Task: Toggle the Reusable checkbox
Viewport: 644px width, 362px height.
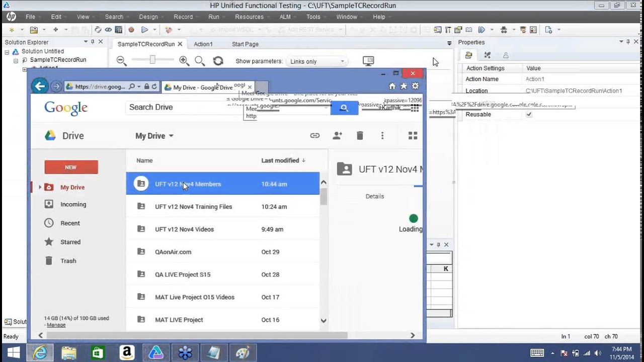Action: (x=529, y=115)
